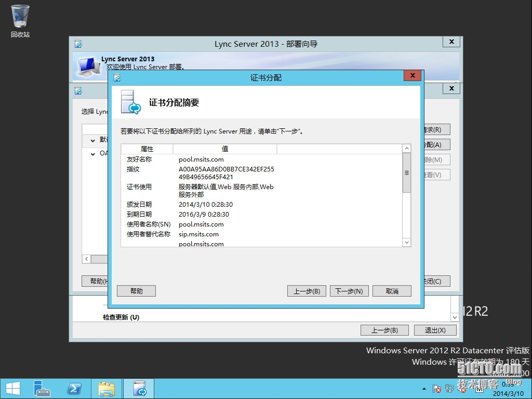
Task: Open the Recycle Bin desktop icon
Action: [x=20, y=21]
